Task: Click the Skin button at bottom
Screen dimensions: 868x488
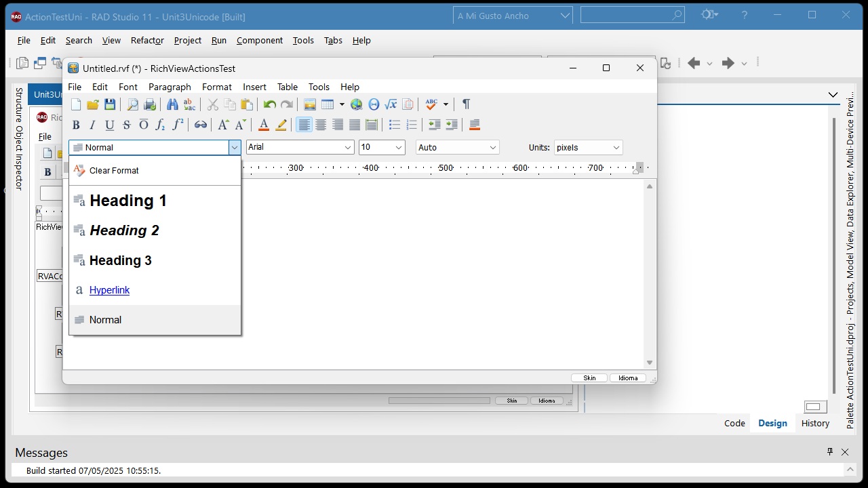Action: point(590,378)
